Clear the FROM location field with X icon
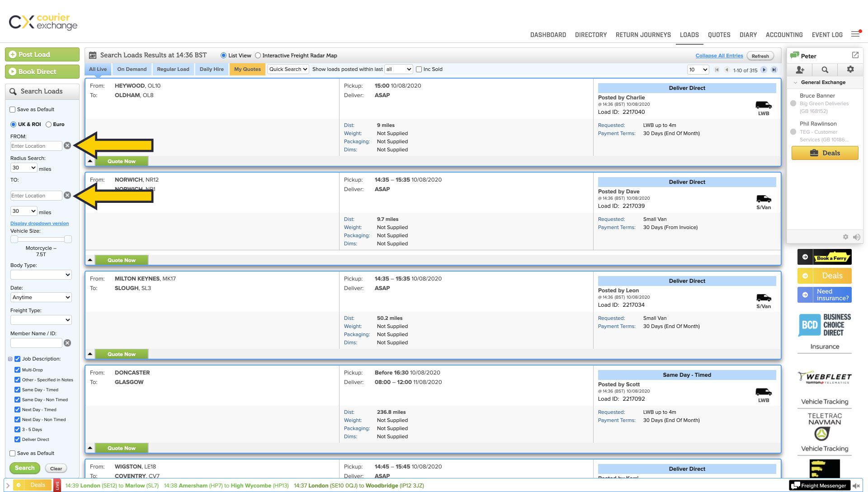The image size is (868, 492). [67, 145]
